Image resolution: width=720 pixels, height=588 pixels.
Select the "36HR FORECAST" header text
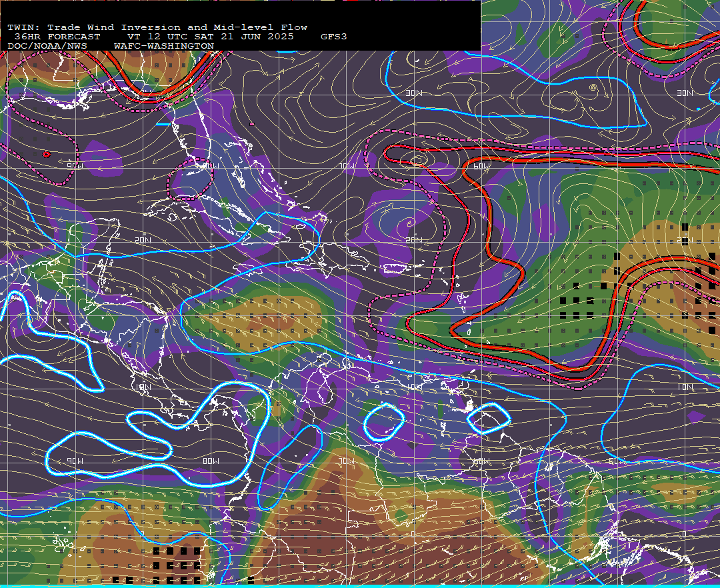tap(57, 37)
